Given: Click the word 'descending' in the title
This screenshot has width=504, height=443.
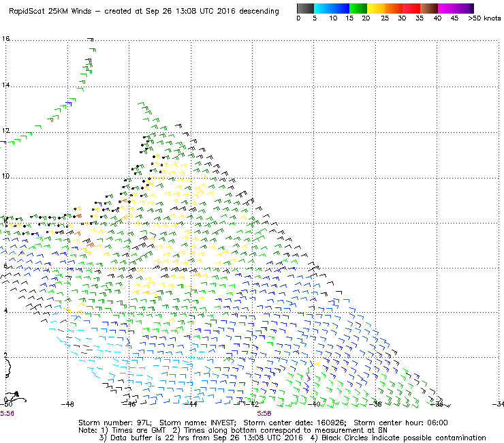Looking at the screenshot, I should click(x=259, y=12).
